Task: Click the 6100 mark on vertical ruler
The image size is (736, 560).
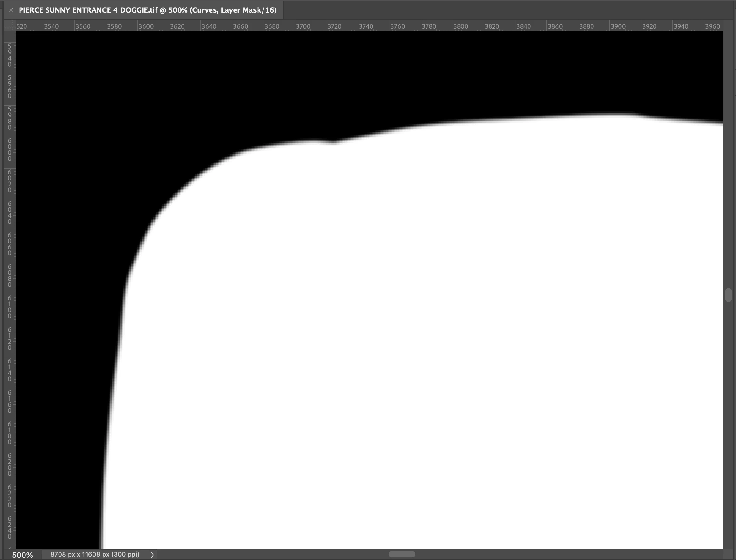Action: click(x=10, y=307)
